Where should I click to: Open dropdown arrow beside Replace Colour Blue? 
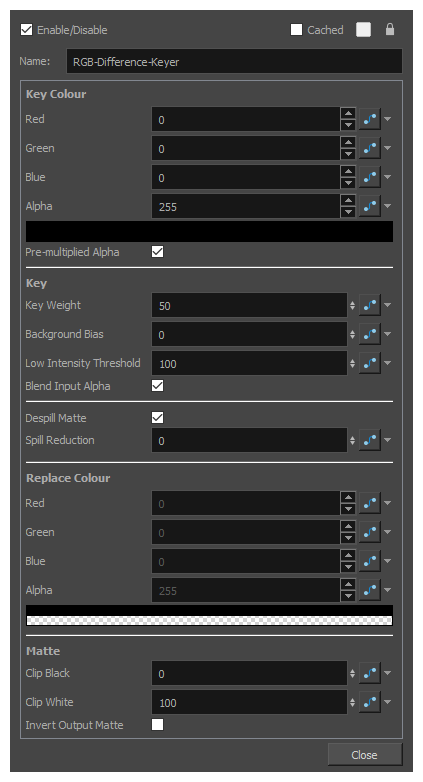pyautogui.click(x=388, y=561)
